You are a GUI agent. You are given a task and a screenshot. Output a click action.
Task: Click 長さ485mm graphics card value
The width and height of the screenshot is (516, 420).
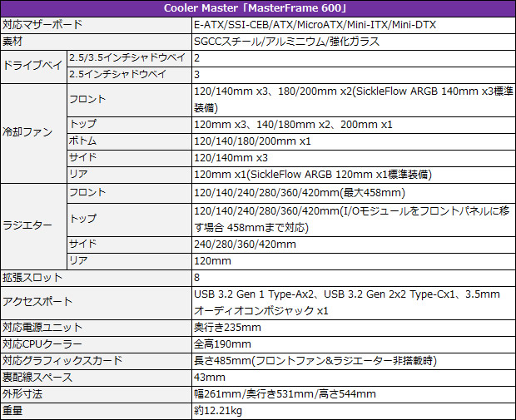[354, 361]
